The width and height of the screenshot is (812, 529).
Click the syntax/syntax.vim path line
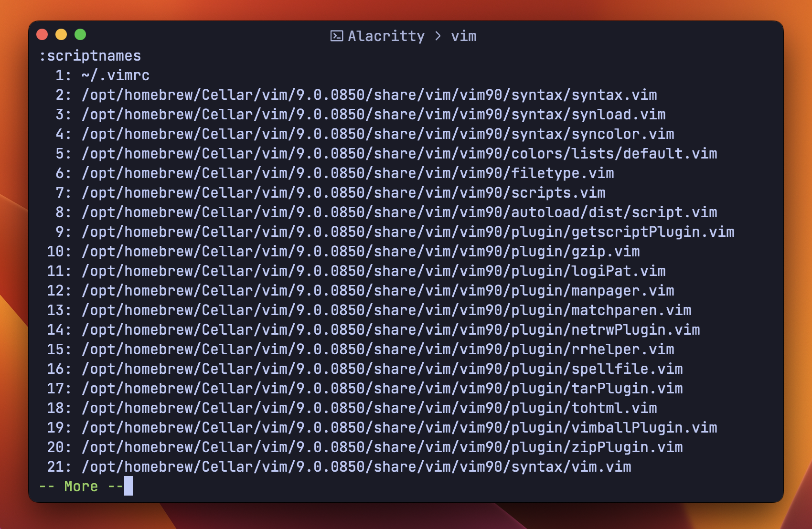[369, 95]
